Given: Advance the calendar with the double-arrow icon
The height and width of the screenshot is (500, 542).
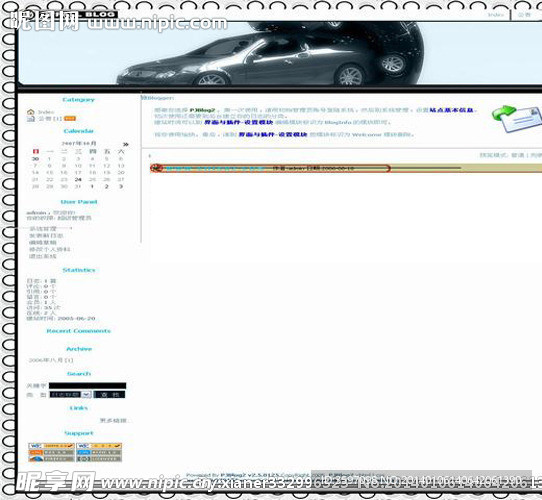Looking at the screenshot, I should (x=126, y=145).
